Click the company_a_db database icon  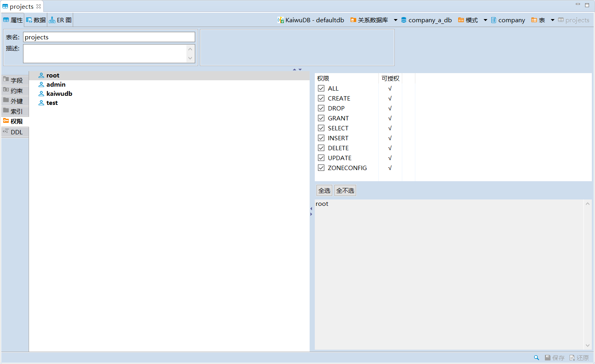click(x=404, y=20)
